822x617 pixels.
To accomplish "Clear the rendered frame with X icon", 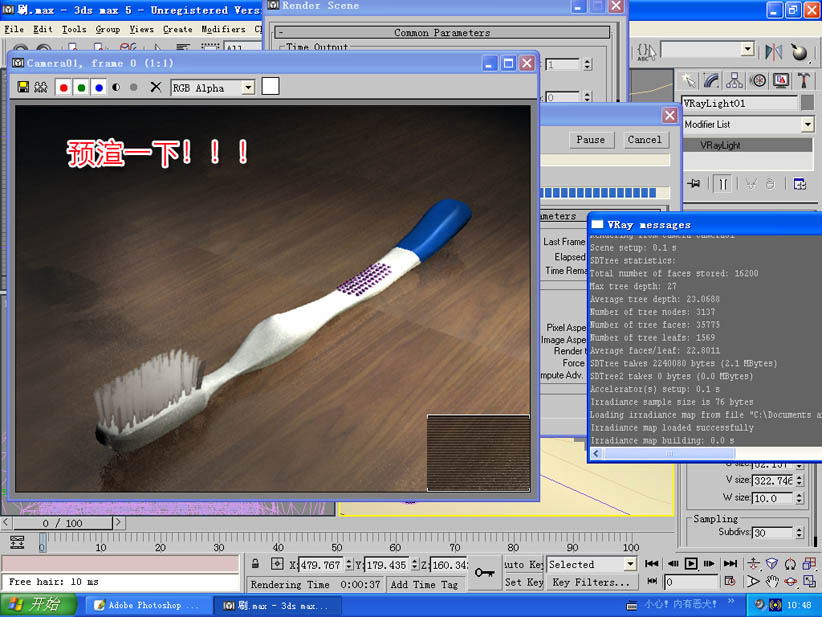I will click(x=155, y=88).
